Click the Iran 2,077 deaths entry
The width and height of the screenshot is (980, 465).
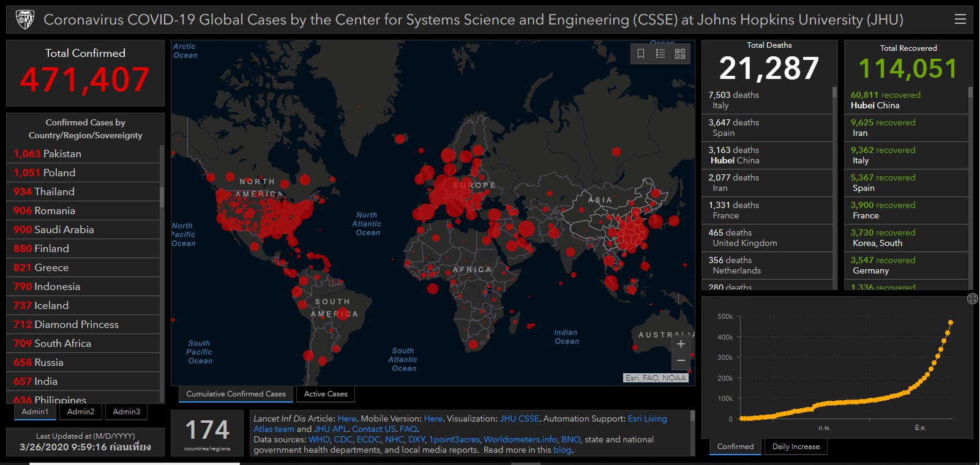tap(767, 183)
